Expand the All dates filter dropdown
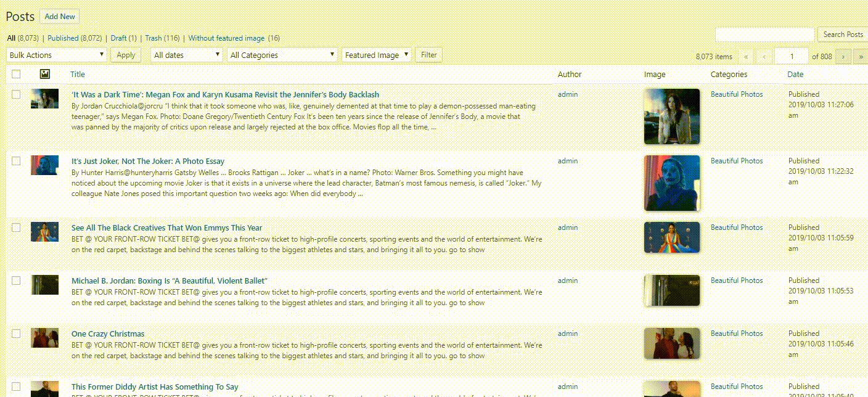The image size is (868, 397). [x=186, y=55]
